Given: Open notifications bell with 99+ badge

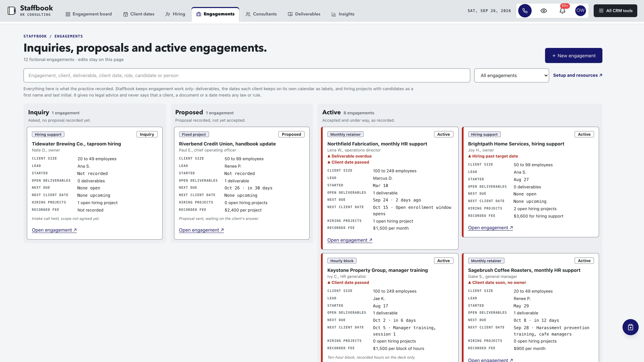Looking at the screenshot, I should 562,11.
